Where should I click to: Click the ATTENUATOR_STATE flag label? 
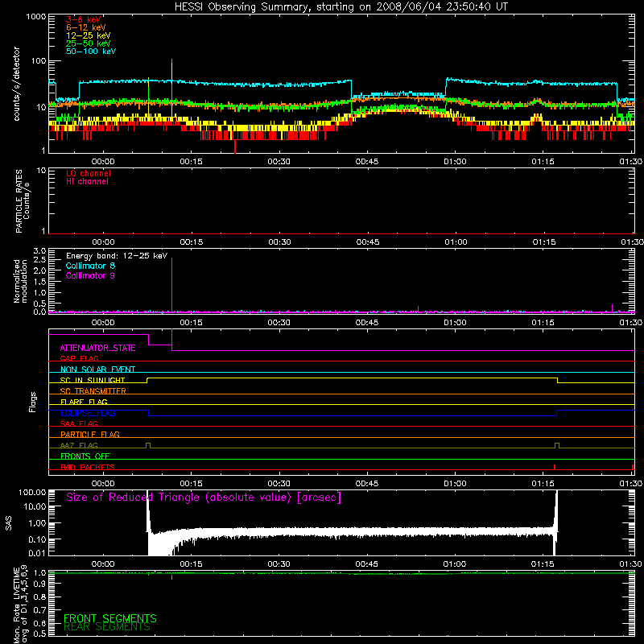97,348
